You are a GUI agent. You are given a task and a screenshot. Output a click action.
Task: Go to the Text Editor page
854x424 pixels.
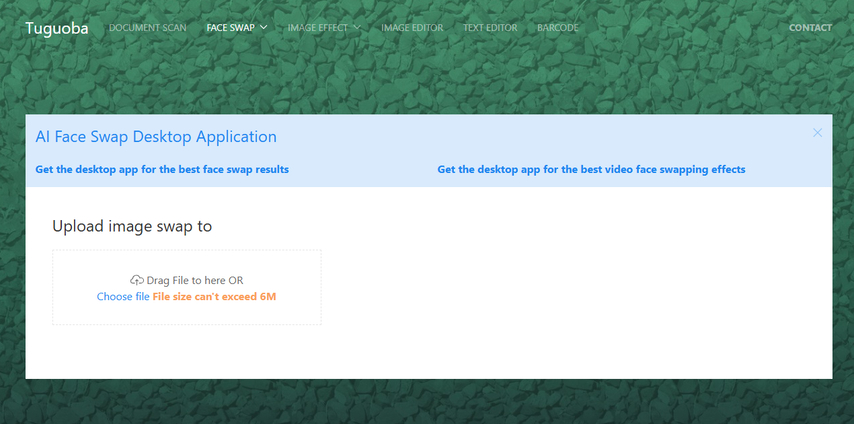[x=490, y=27]
